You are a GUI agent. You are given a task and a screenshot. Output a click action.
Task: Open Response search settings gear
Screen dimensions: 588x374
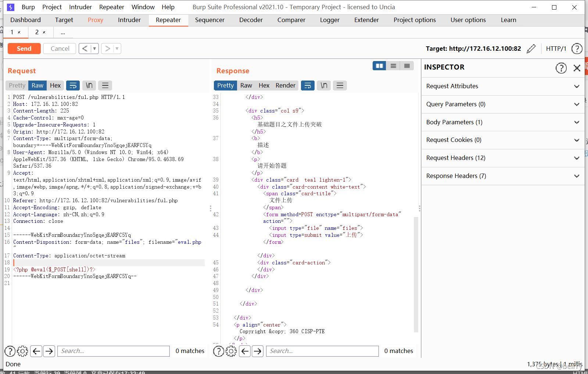pos(231,351)
